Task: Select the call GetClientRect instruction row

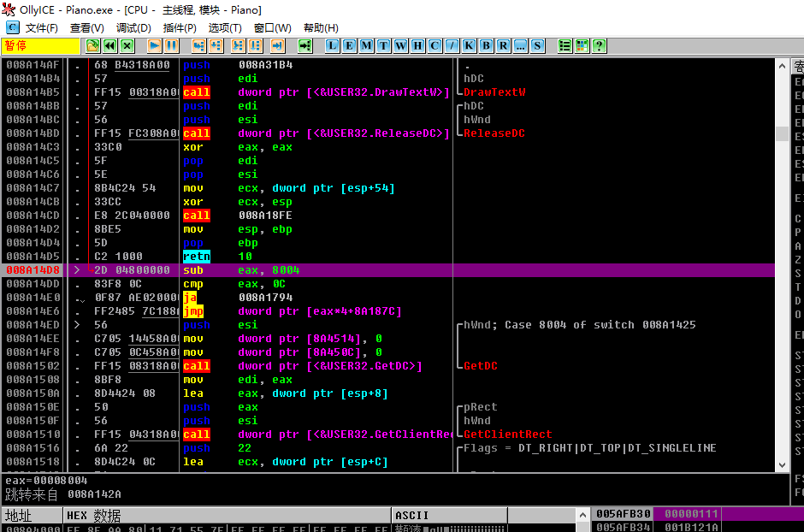Action: point(388,434)
